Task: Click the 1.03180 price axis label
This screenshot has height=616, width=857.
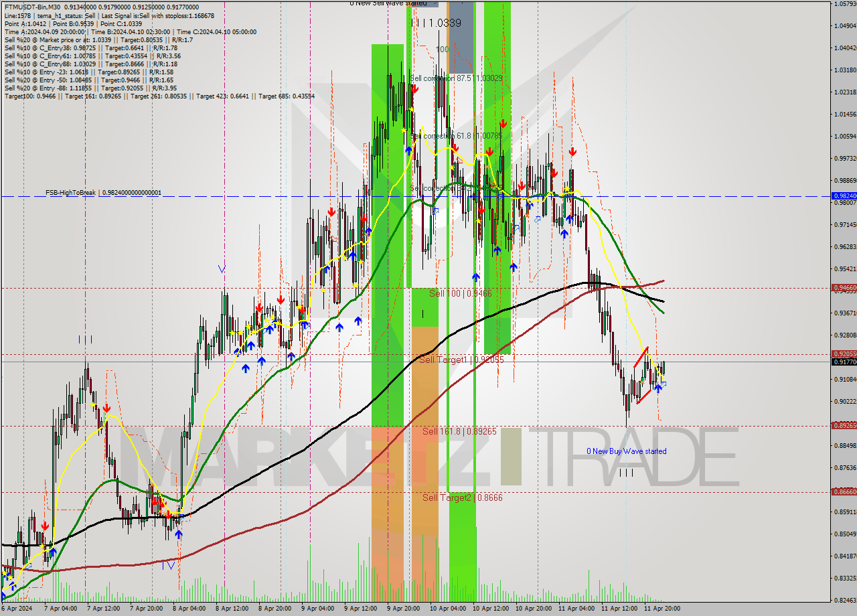Action: [844, 70]
